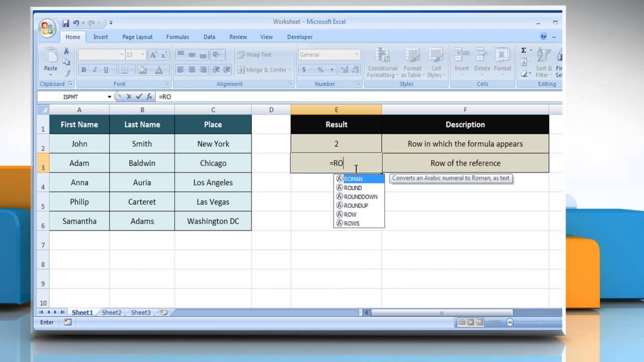Switch to Page Layout view in status bar
This screenshot has height=362, width=644.
[x=471, y=322]
